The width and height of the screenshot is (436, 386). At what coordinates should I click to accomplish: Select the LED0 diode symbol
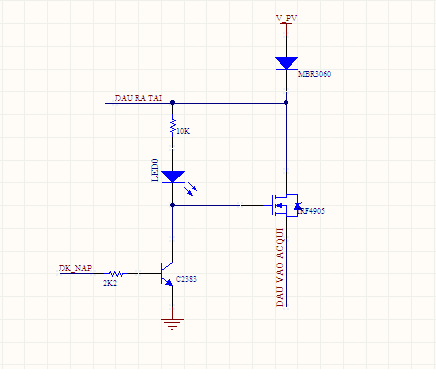click(173, 177)
